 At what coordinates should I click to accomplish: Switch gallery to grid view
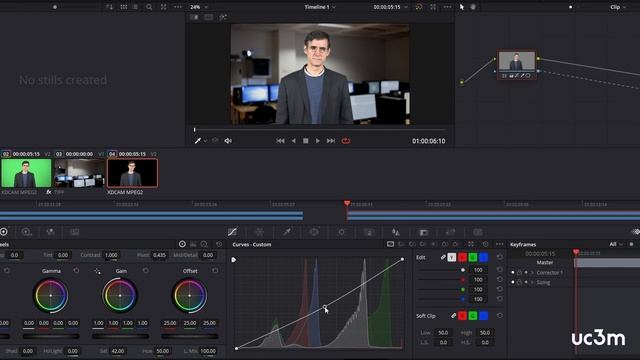pyautogui.click(x=124, y=7)
